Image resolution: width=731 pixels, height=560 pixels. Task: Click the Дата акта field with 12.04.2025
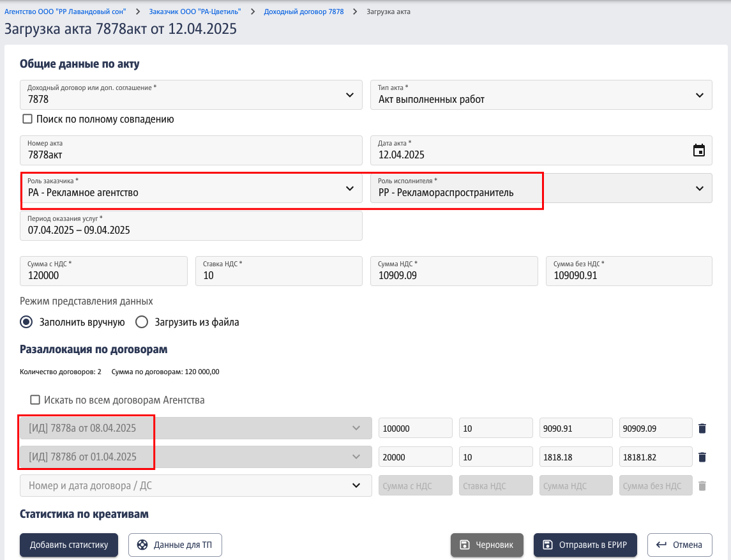541,150
